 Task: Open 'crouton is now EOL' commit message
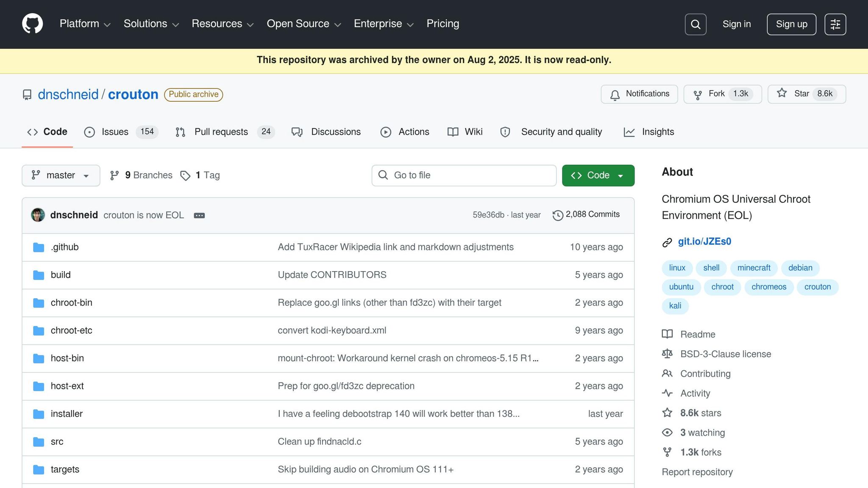[144, 215]
